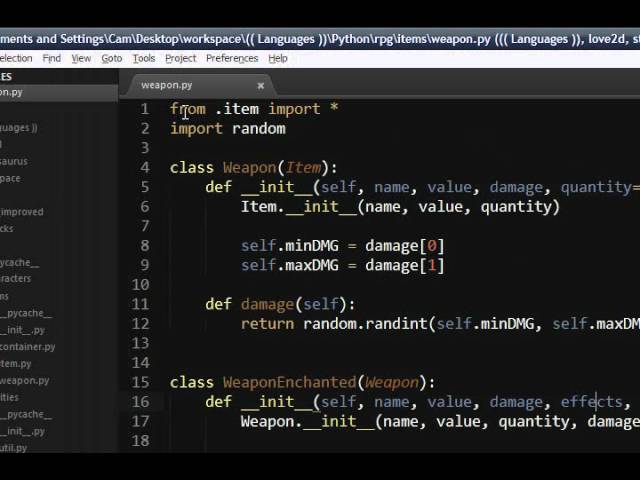Open the Preferences menu
The image size is (640, 480).
pos(232,58)
